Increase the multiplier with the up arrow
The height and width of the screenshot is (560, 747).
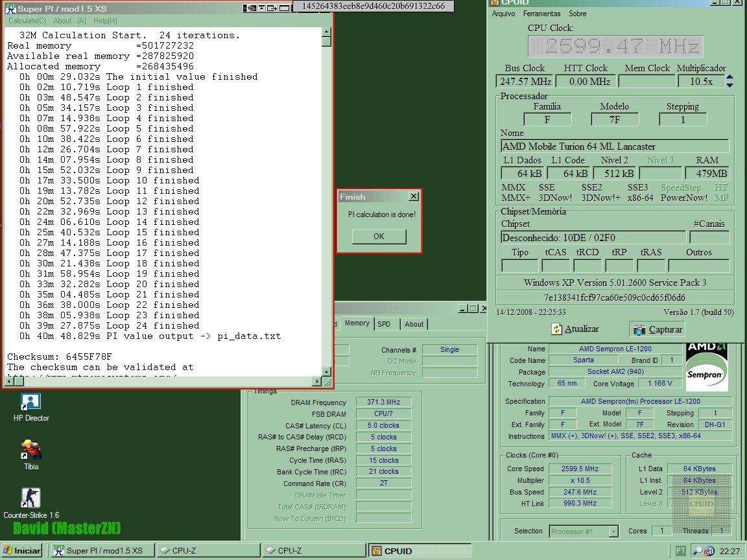click(x=730, y=77)
